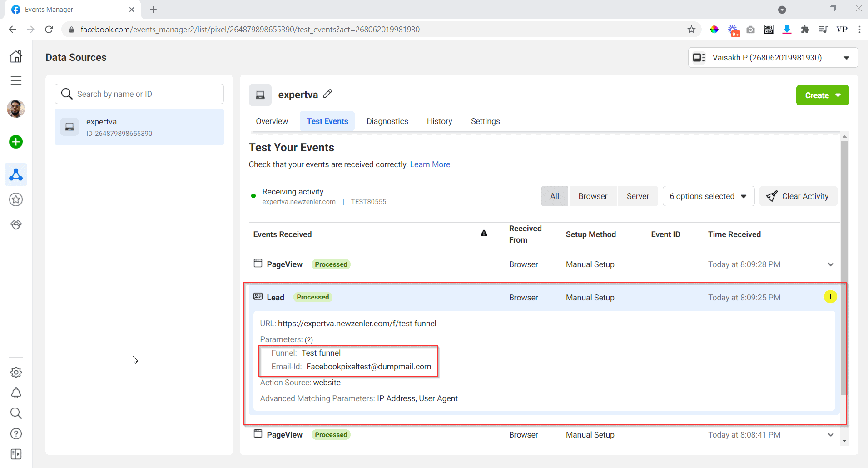The width and height of the screenshot is (868, 468).
Task: Open the Home icon in the left sidebar
Action: (x=16, y=56)
